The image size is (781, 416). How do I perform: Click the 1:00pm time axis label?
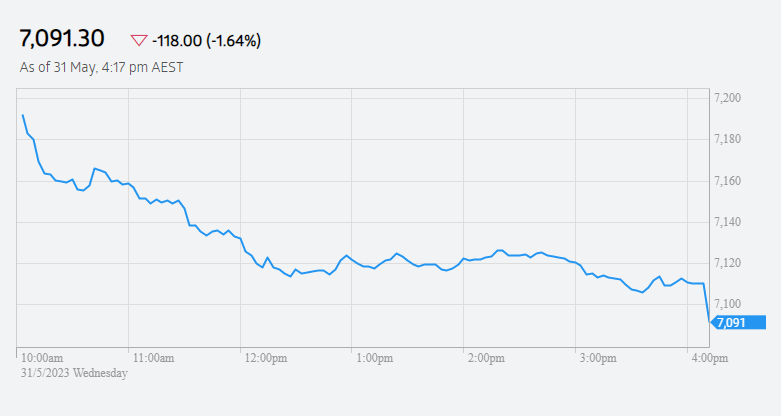pos(375,358)
